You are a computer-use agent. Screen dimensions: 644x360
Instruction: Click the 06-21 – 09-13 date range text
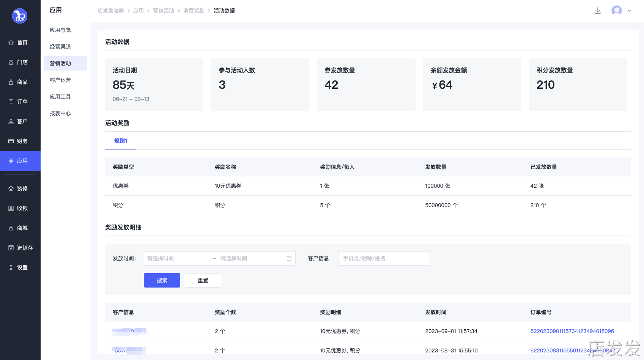131,99
